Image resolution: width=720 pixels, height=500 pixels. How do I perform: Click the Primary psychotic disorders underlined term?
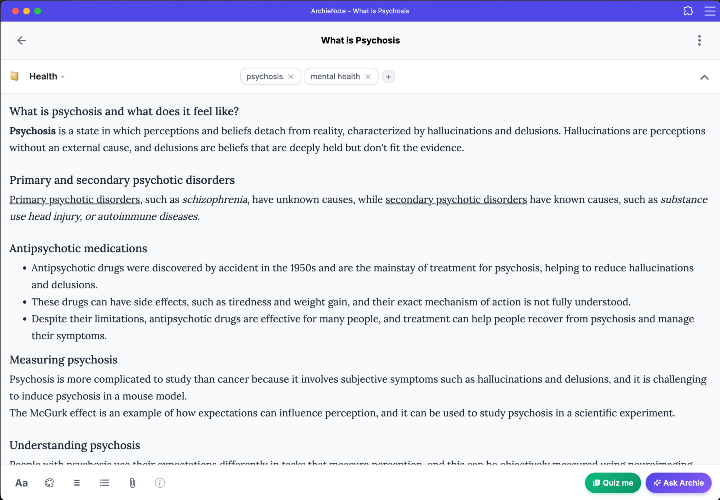tap(75, 200)
